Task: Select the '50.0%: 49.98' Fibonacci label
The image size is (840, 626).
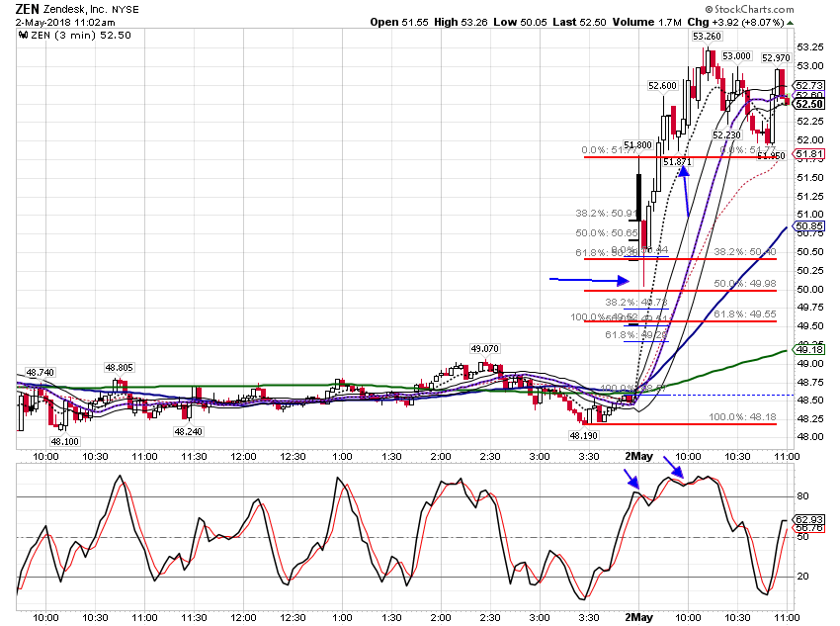Action: tap(745, 284)
